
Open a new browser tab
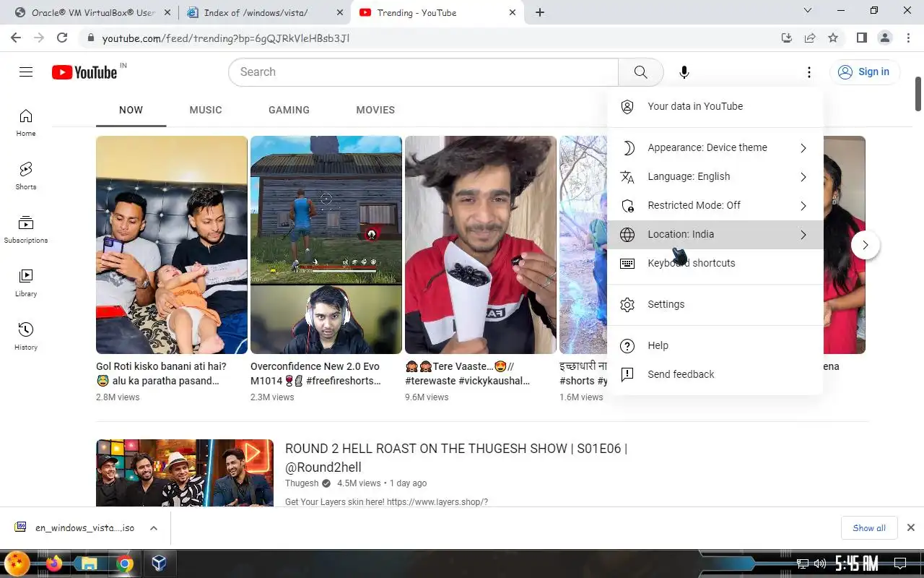(540, 12)
